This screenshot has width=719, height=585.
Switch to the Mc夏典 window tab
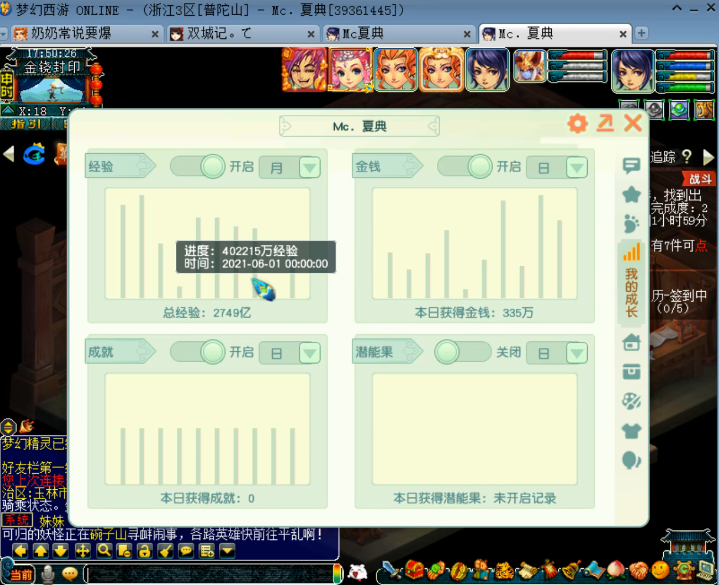[398, 33]
